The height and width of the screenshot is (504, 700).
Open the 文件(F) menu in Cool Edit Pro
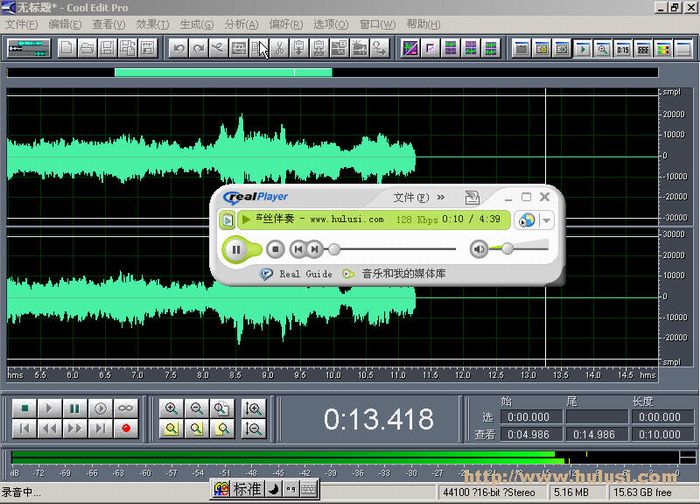21,24
